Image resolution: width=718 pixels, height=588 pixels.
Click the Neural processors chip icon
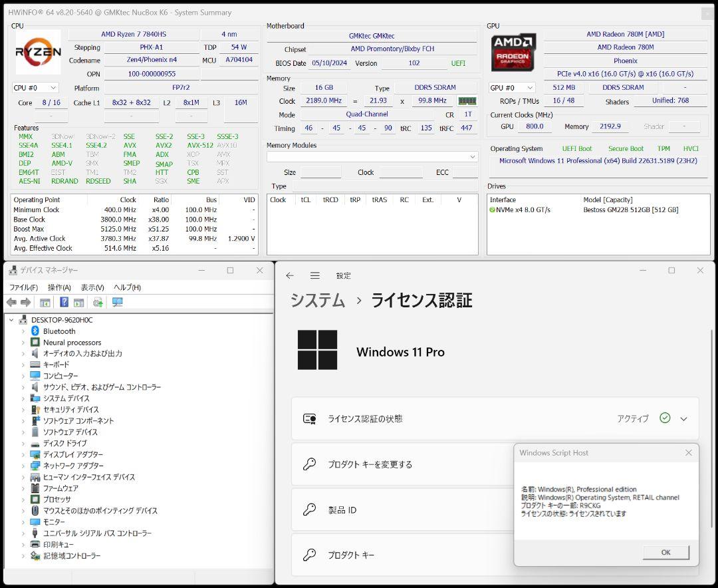[35, 343]
